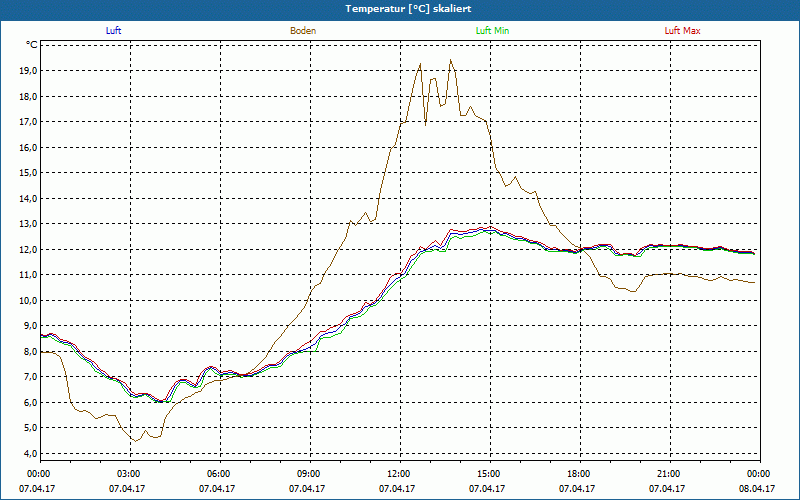Click the '08.04.17' date label

coord(757,488)
